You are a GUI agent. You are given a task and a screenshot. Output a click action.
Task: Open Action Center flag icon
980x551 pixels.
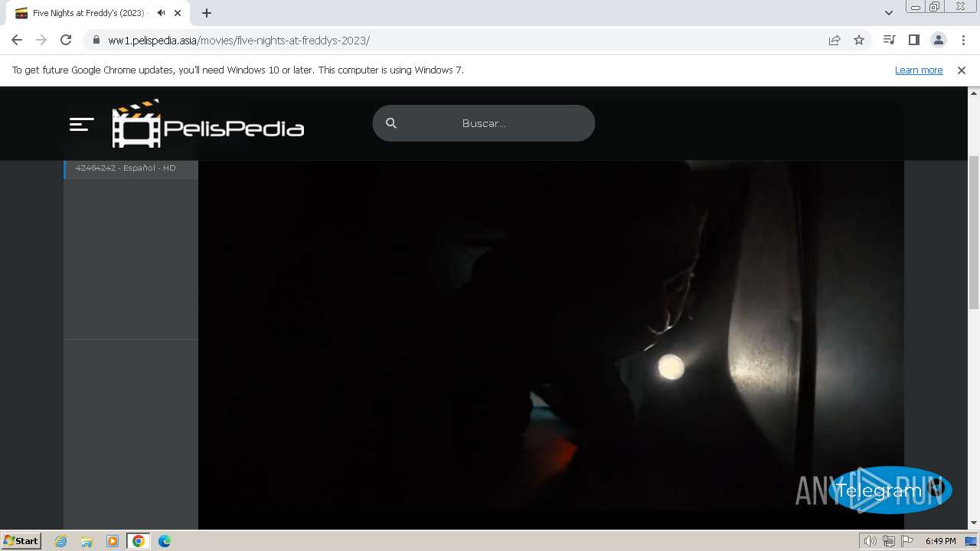(907, 541)
